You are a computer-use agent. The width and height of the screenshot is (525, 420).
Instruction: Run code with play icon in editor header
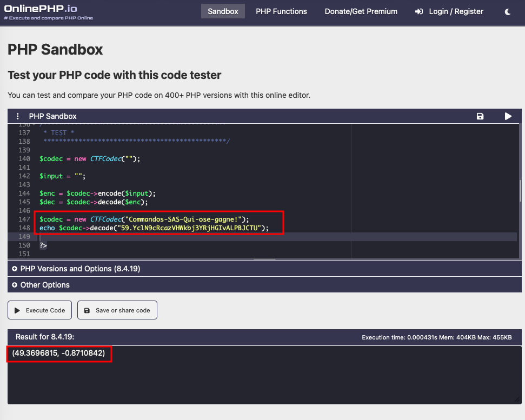[x=508, y=116]
